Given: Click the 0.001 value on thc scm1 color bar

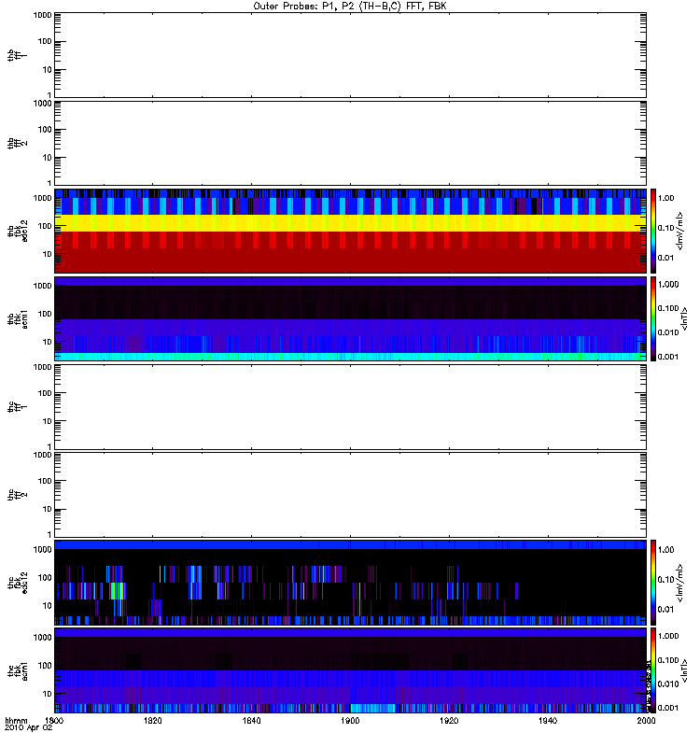Looking at the screenshot, I should point(668,708).
